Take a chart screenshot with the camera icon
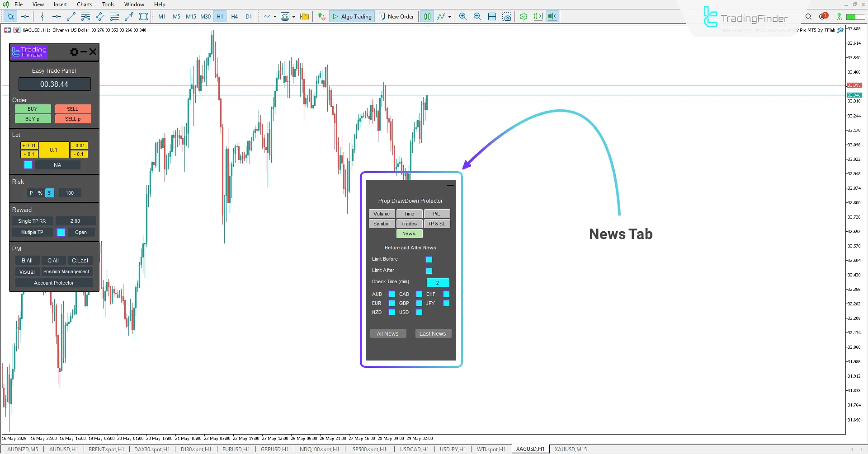Screen dimensions: 868x454 (507, 16)
